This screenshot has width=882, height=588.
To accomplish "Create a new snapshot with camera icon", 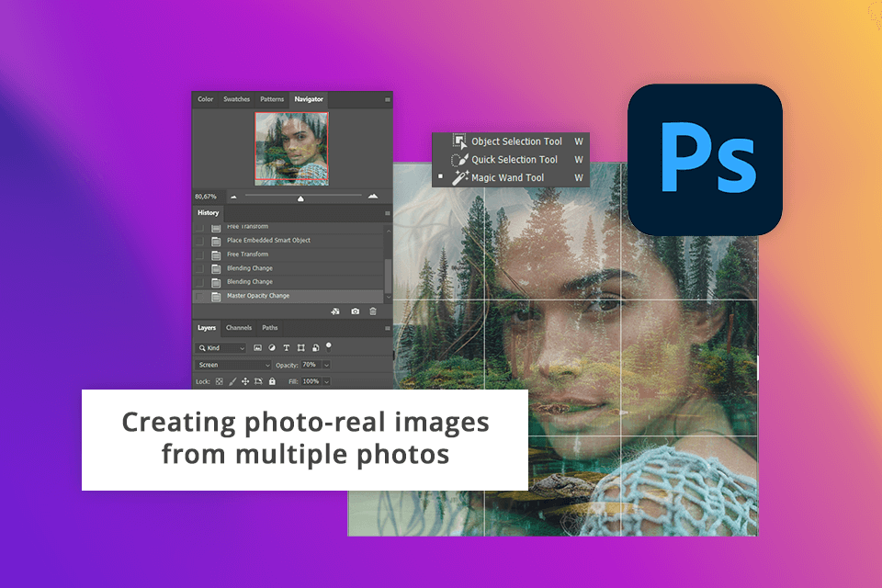I will click(x=355, y=311).
